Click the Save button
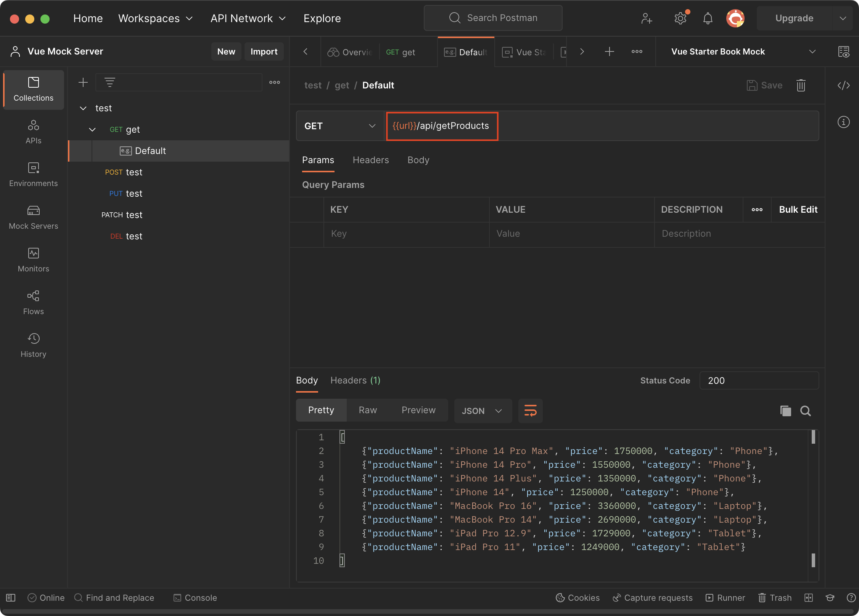Viewport: 859px width, 616px height. (x=764, y=85)
